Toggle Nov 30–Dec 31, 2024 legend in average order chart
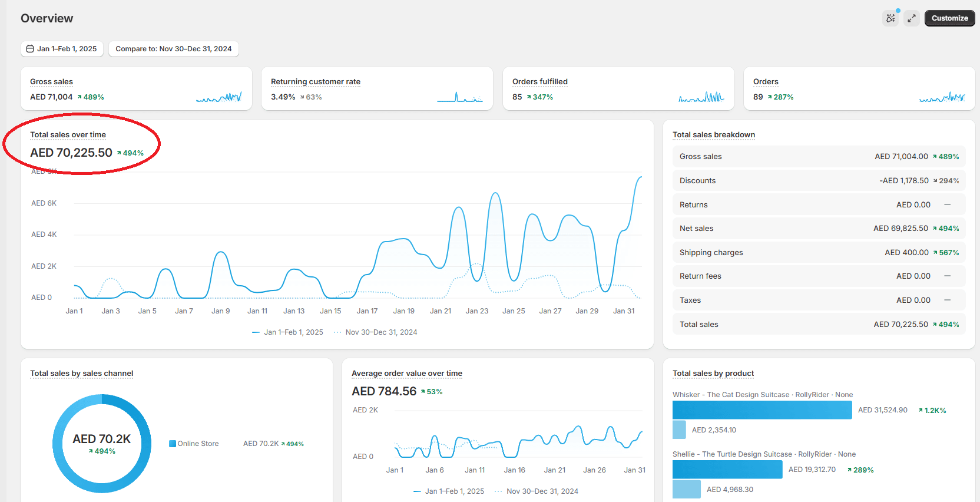980x502 pixels. (537, 491)
